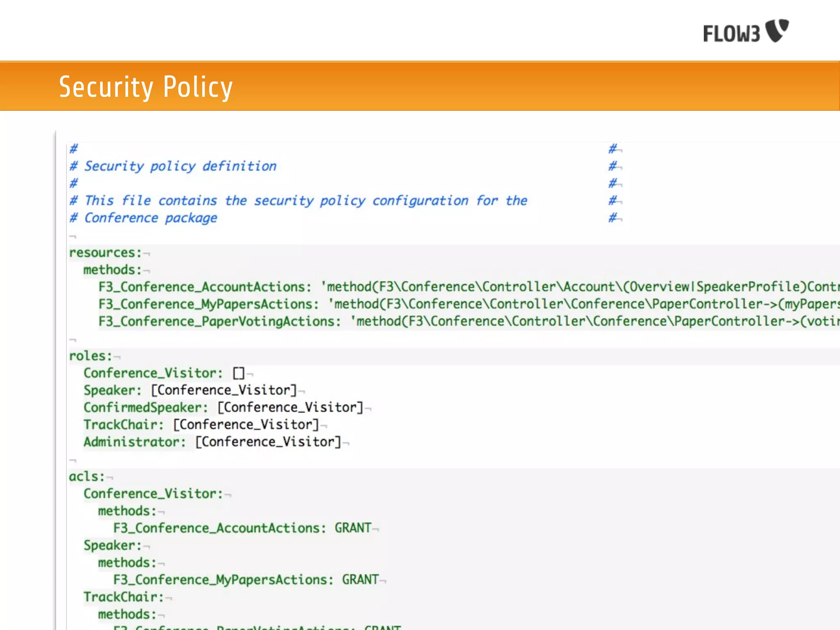The image size is (840, 630).
Task: Click 'F3_Conference_MyPapersActions: GRANT' line
Action: click(x=246, y=580)
